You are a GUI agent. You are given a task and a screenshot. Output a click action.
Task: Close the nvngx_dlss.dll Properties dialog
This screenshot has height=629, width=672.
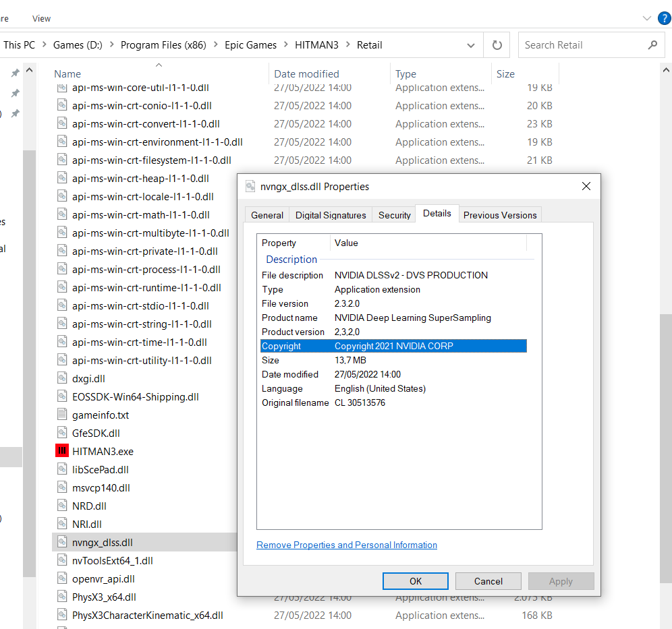pos(586,186)
